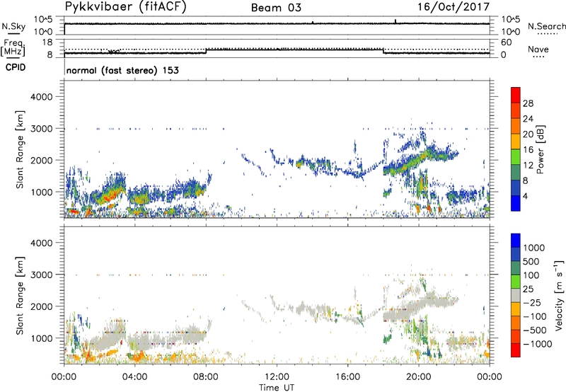This screenshot has width=566, height=392.
Task: Click the date "16/Oct/2017"
Action: coord(454,7)
